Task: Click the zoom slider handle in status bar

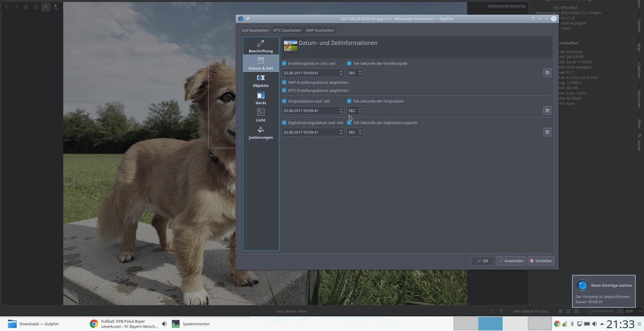Action: pyautogui.click(x=590, y=311)
